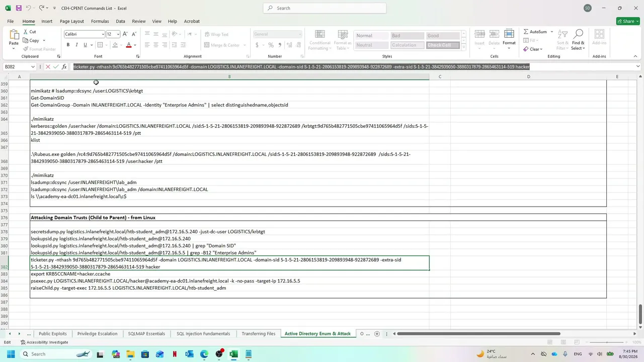The width and height of the screenshot is (644, 362).
Task: Open the File menu
Action: point(10,21)
